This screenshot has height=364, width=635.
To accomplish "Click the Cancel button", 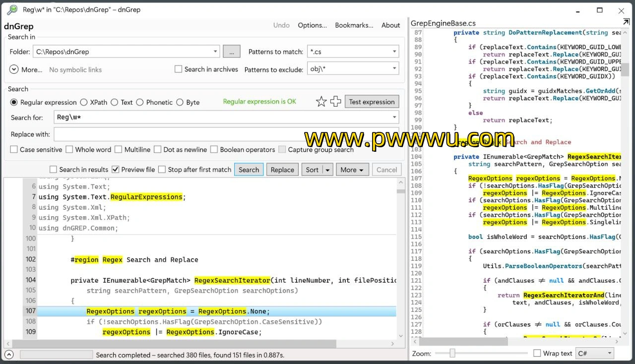I will pos(386,170).
